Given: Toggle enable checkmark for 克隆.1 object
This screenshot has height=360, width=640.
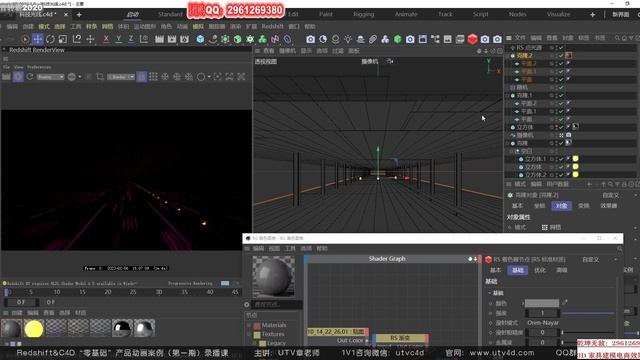Looking at the screenshot, I should click(x=561, y=96).
